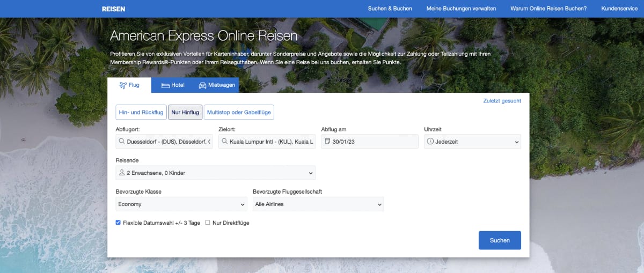Click the search magnifier in Zielort field
The image size is (644, 273).
click(x=225, y=142)
